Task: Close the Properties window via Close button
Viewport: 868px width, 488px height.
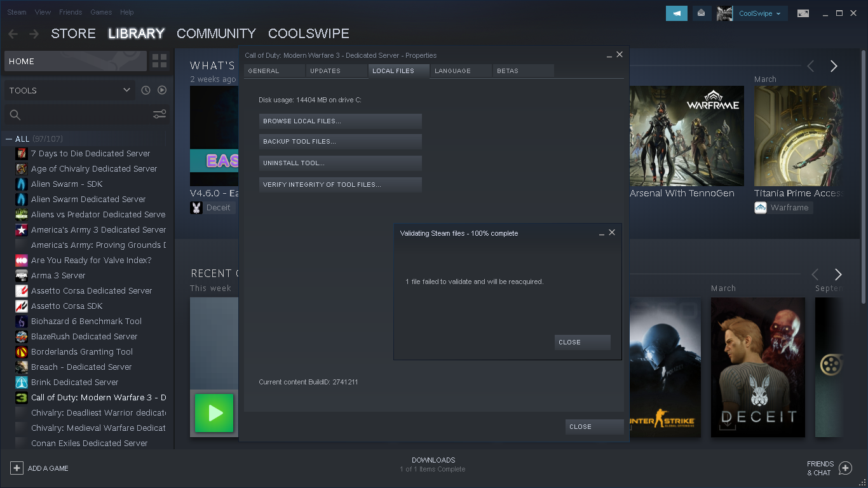Action: coord(594,427)
